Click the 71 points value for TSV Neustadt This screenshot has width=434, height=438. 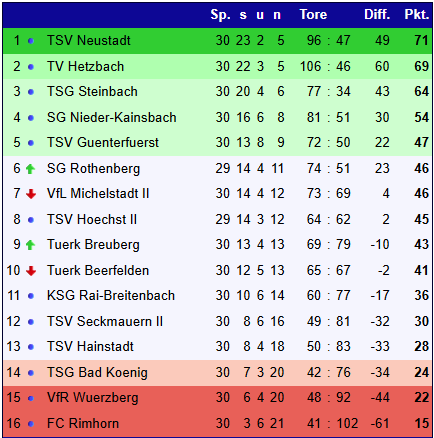click(x=421, y=41)
